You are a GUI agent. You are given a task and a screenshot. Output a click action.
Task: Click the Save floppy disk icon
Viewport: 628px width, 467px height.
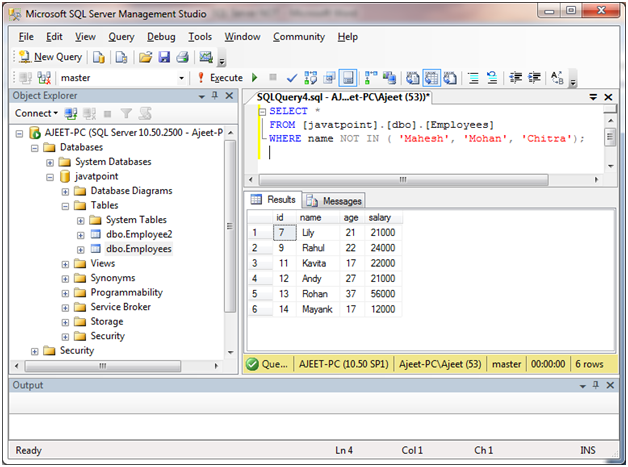point(164,57)
